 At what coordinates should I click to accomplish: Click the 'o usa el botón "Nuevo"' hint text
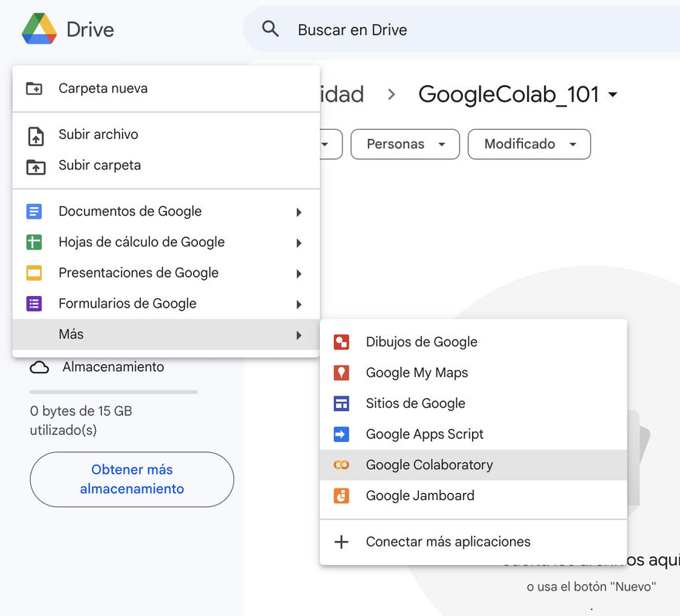click(591, 587)
